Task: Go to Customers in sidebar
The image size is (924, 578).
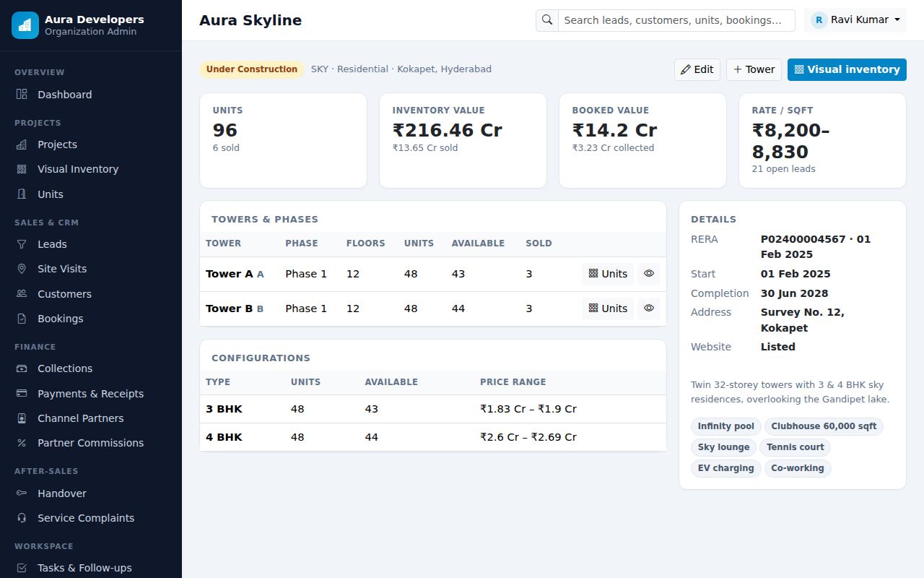Action: [91, 294]
